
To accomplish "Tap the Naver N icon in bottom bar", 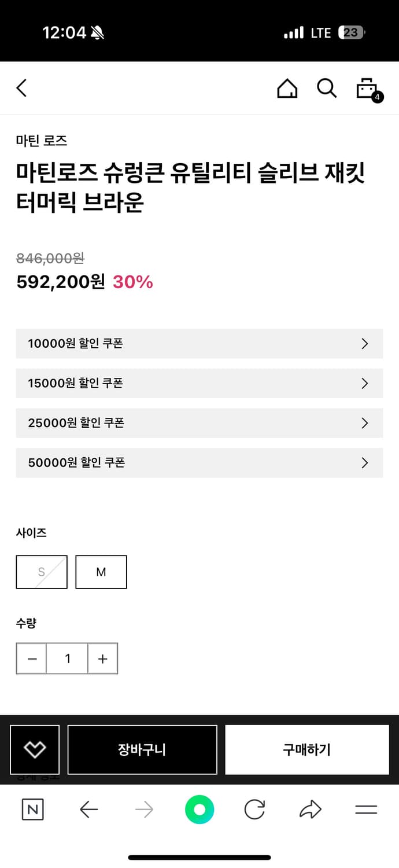I will tap(32, 810).
